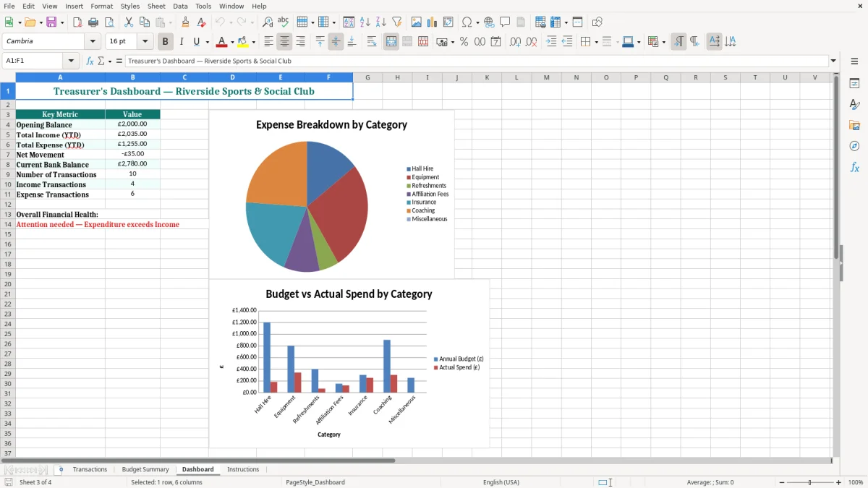Click the Insert Hyperlink globe icon

pos(489,22)
